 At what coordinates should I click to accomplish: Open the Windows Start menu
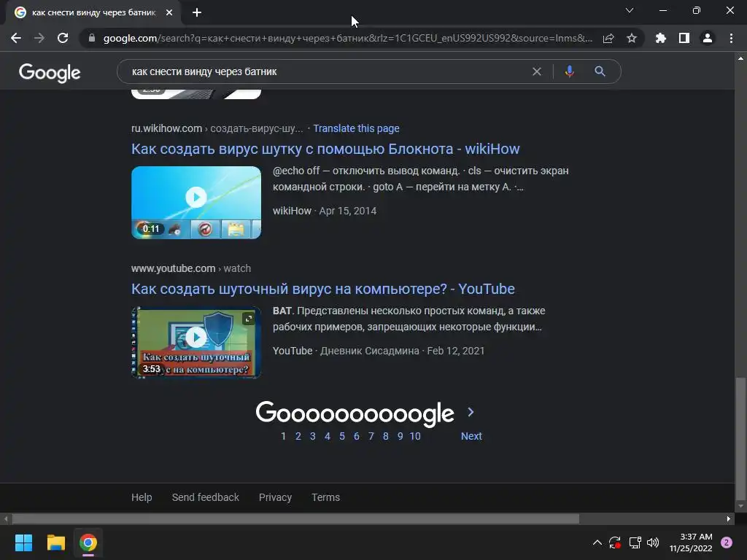[x=23, y=542]
